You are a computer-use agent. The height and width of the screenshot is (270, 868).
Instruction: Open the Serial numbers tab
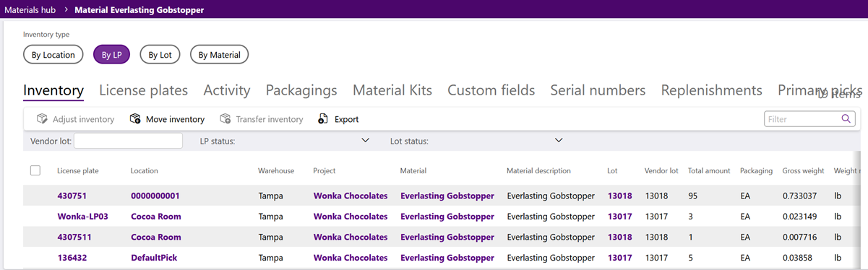point(598,90)
